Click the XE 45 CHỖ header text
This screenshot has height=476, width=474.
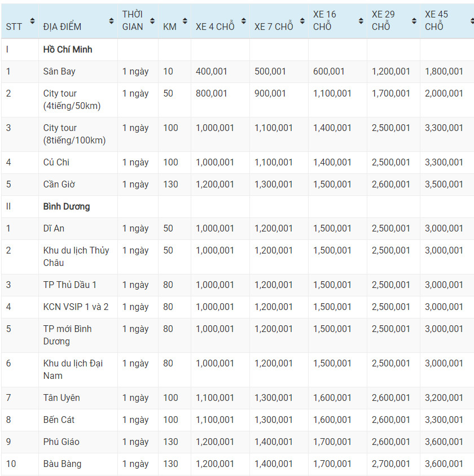437,20
